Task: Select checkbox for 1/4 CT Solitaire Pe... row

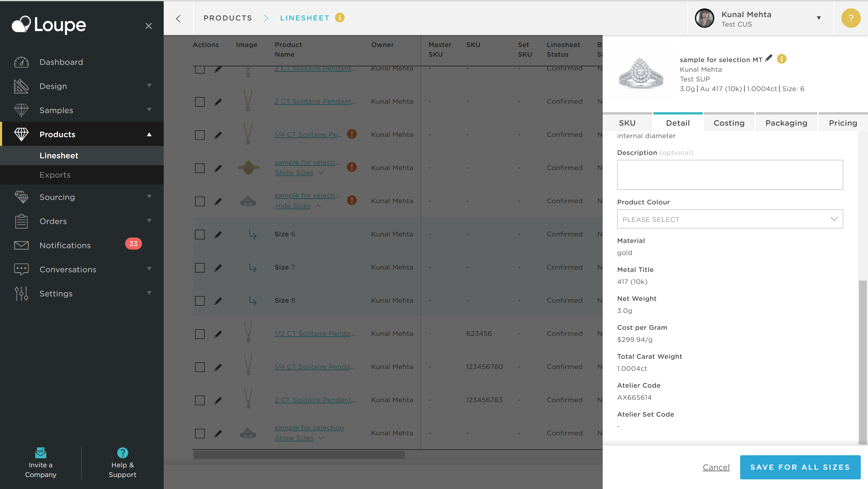Action: coord(200,135)
